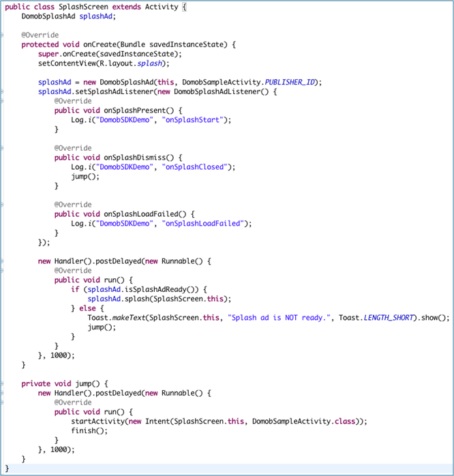This screenshot has height=476, width=454.
Task: Click 'splash(SplashScreen.this)' method call
Action: (176, 299)
